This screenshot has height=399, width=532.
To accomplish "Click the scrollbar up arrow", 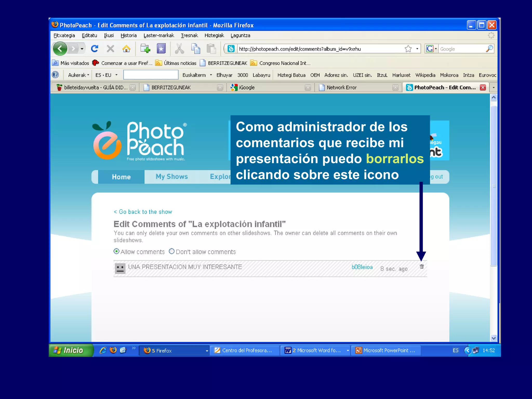I will pos(494,97).
